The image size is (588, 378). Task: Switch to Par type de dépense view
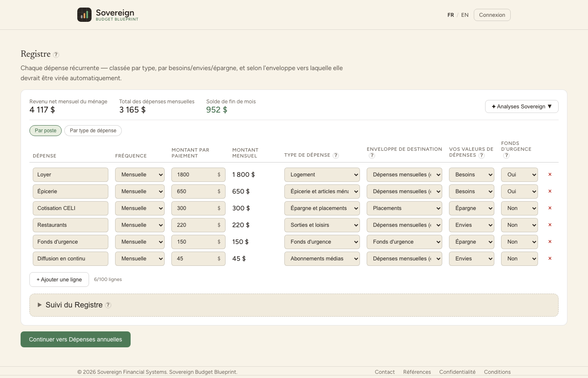93,131
